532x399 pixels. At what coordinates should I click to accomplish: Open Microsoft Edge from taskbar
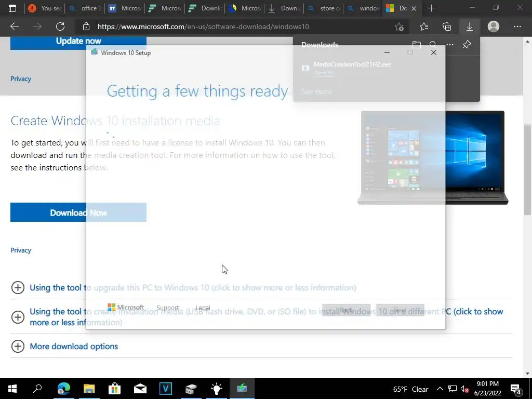click(63, 389)
